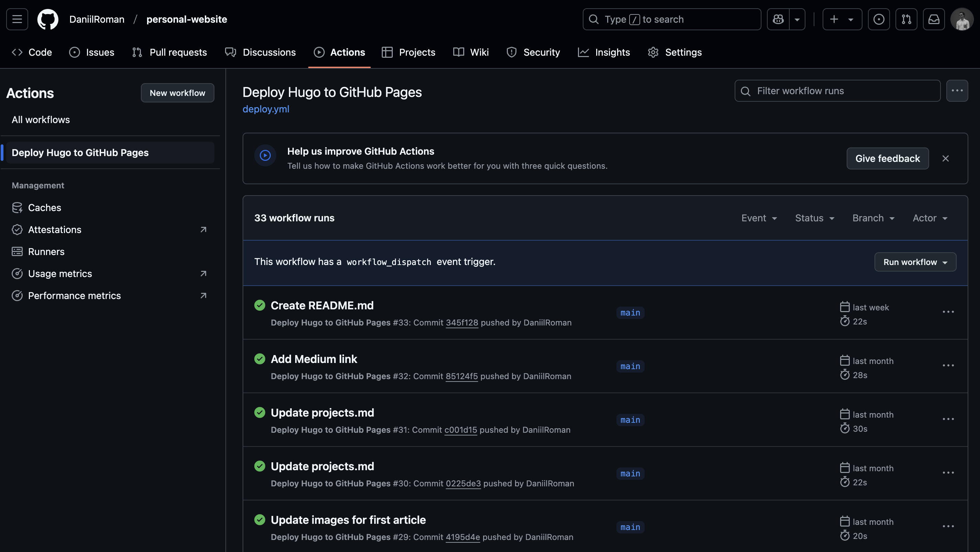This screenshot has width=980, height=552.
Task: Open commit 0225de3 link
Action: (x=463, y=484)
